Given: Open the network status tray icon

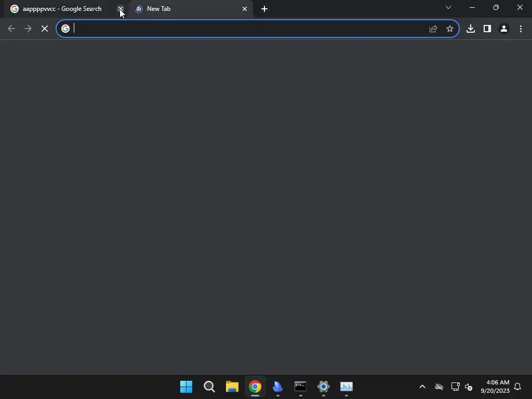Looking at the screenshot, I should 455,387.
